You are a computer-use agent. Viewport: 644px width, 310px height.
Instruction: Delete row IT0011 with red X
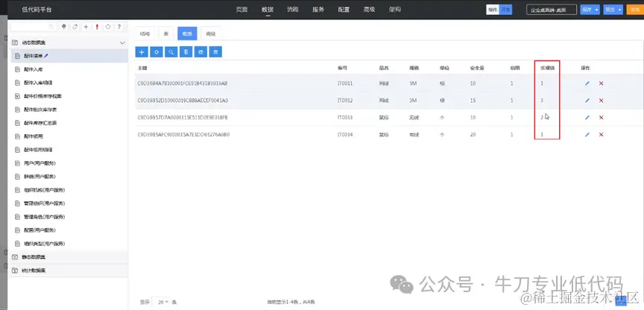pyautogui.click(x=601, y=83)
